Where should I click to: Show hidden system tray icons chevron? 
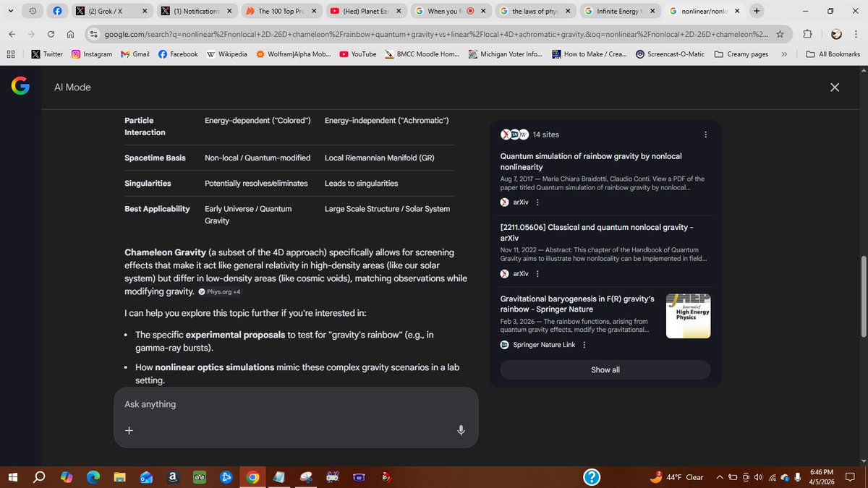coord(720,477)
